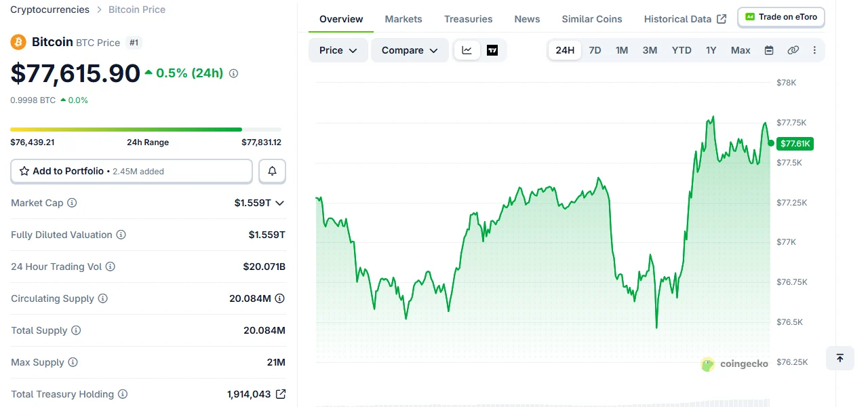The image size is (868, 407).
Task: Click the #1 rank badge
Action: click(x=134, y=43)
